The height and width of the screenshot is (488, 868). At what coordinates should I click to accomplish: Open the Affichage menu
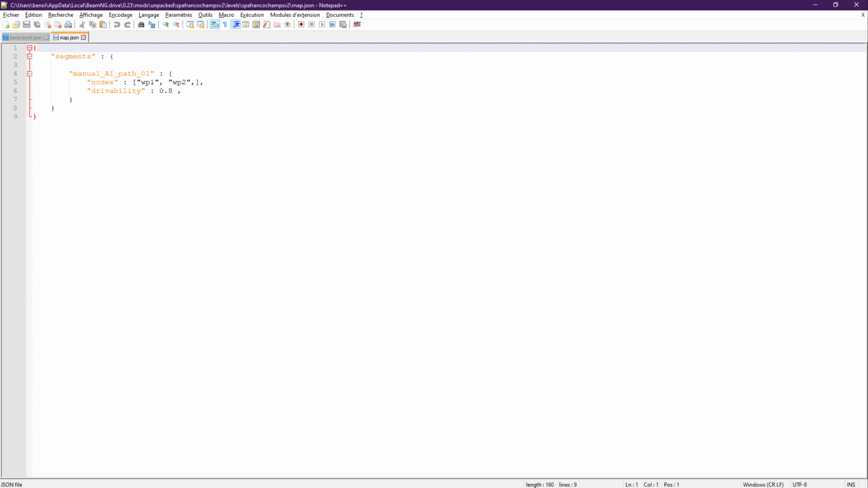(91, 15)
